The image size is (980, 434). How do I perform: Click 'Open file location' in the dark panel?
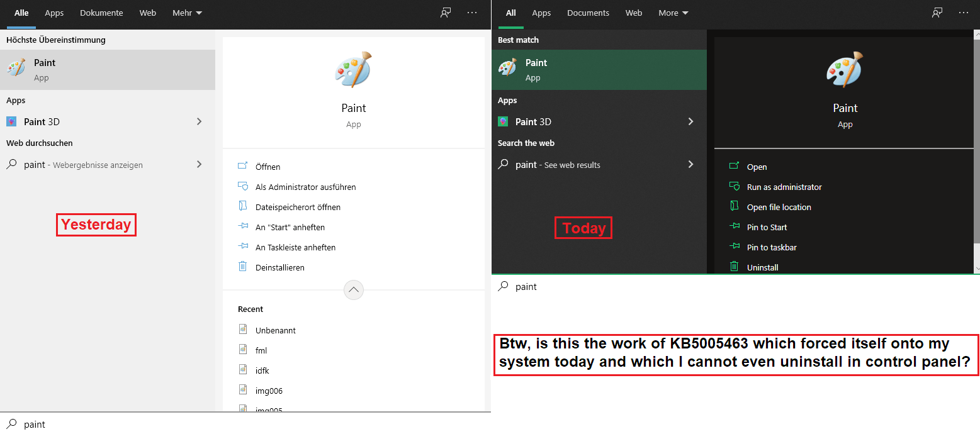pos(779,207)
